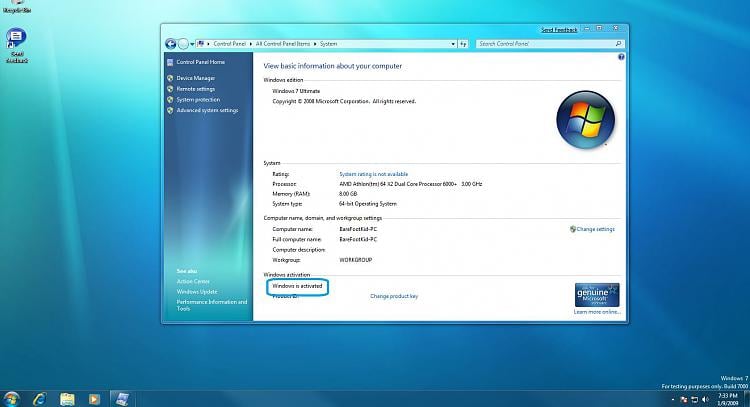The height and width of the screenshot is (407, 750).
Task: Click the Show desktop strip on taskbar
Action: pyautogui.click(x=747, y=399)
